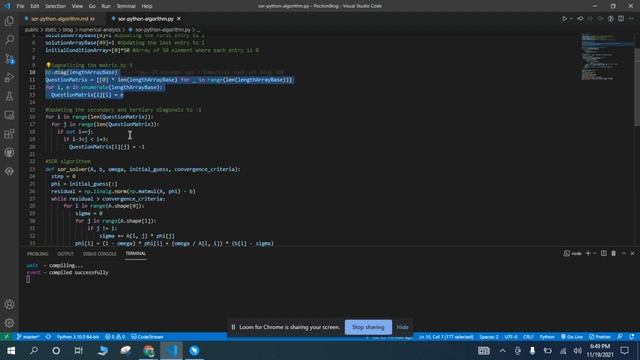This screenshot has width=640, height=360.
Task: Open the Manage gear icon
Action: click(9, 323)
